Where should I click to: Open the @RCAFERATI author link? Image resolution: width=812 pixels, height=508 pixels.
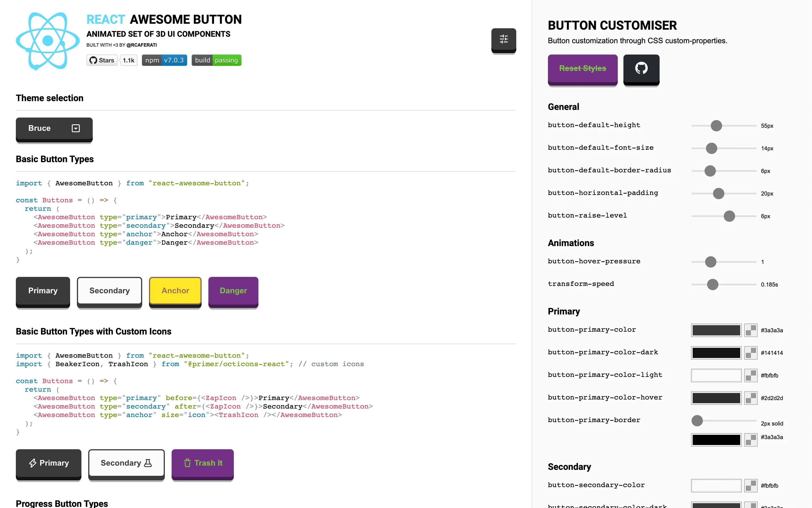pyautogui.click(x=142, y=45)
